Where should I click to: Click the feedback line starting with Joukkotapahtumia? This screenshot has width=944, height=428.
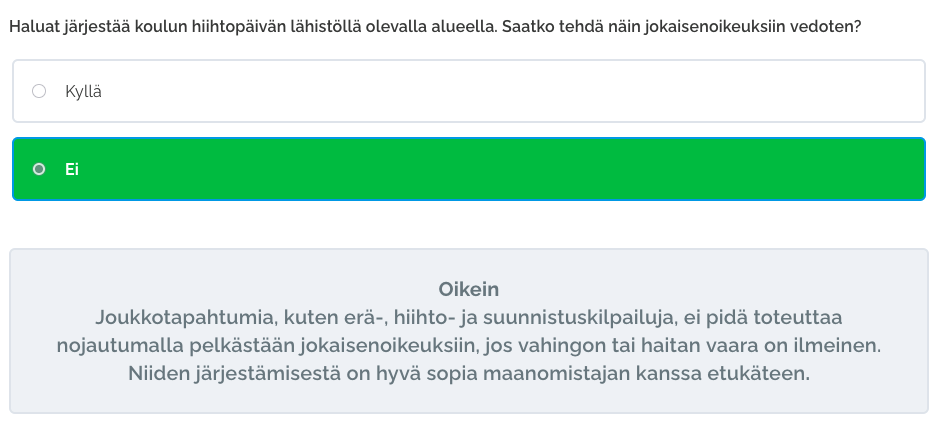[x=468, y=318]
